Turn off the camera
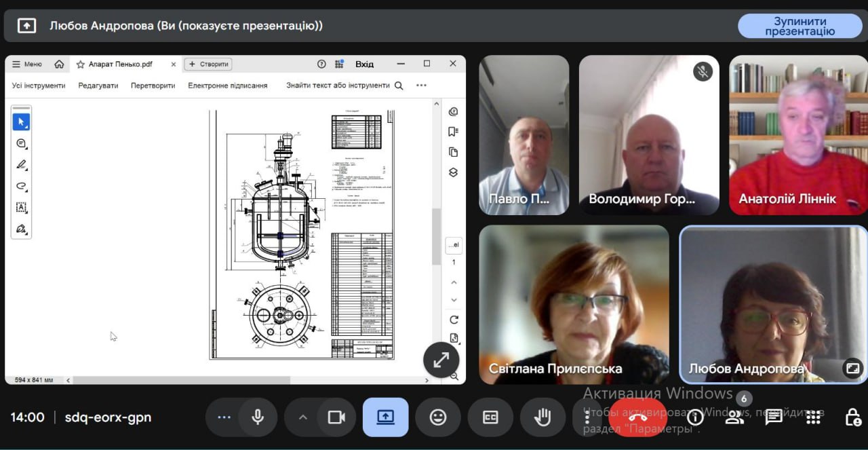 click(x=336, y=417)
